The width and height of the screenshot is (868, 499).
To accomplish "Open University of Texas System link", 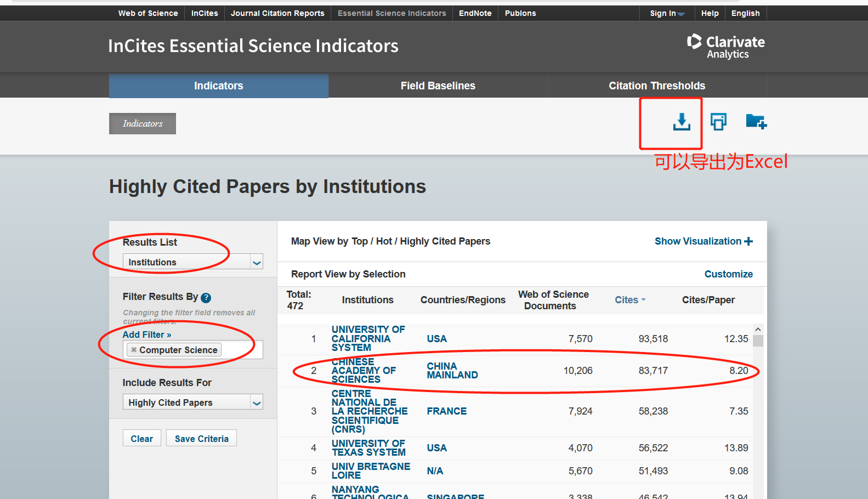I will point(368,447).
